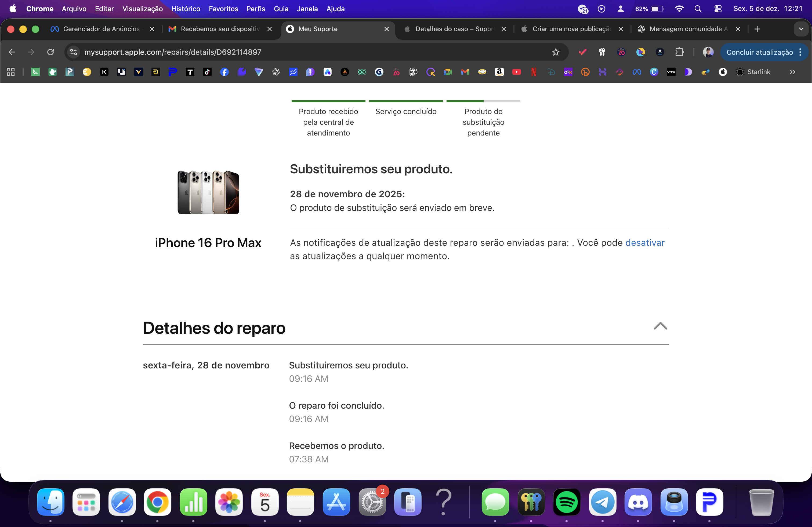
Task: Click the bookmark star icon in address bar
Action: tap(556, 52)
